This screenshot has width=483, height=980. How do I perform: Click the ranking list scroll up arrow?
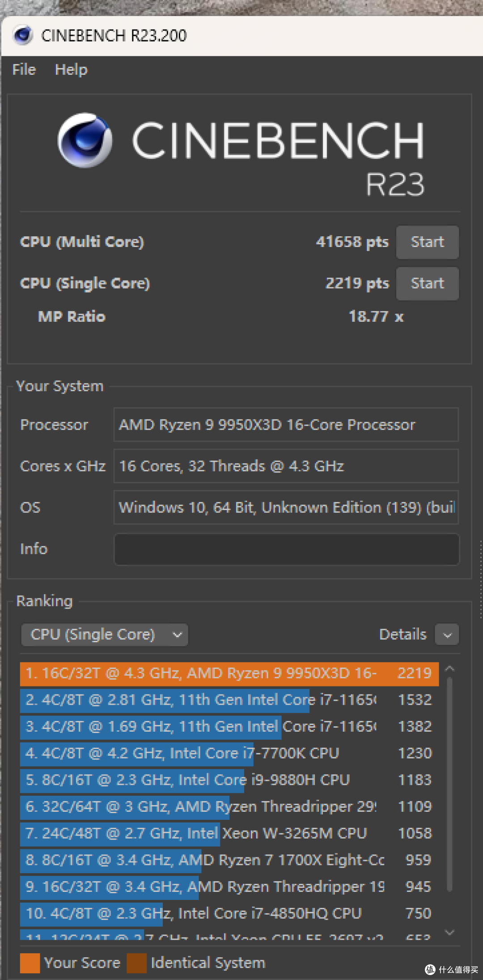[450, 669]
